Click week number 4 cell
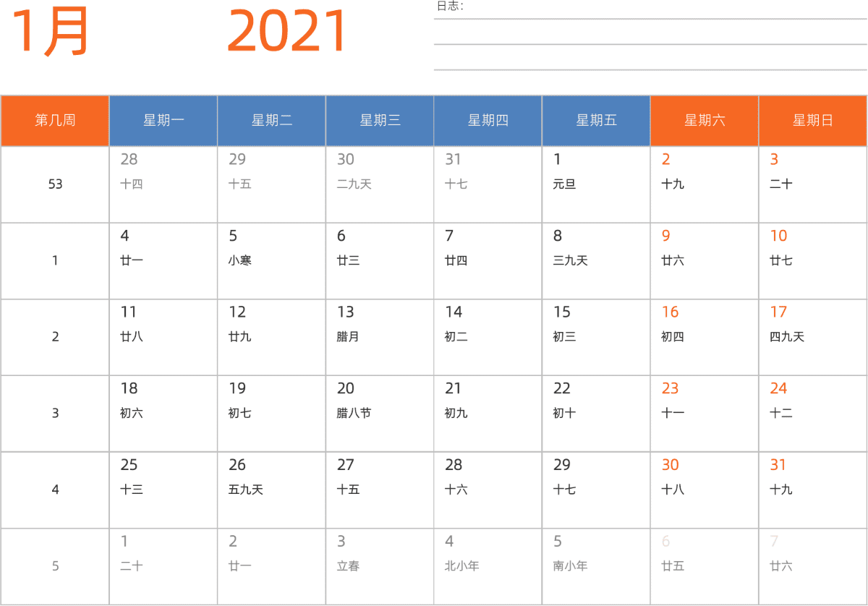868x606 pixels. click(55, 490)
